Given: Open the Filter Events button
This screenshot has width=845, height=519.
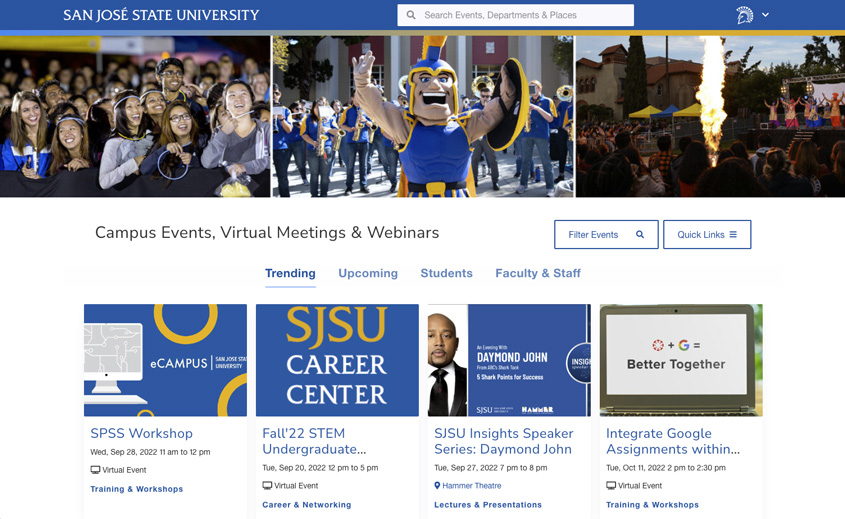Looking at the screenshot, I should 606,235.
